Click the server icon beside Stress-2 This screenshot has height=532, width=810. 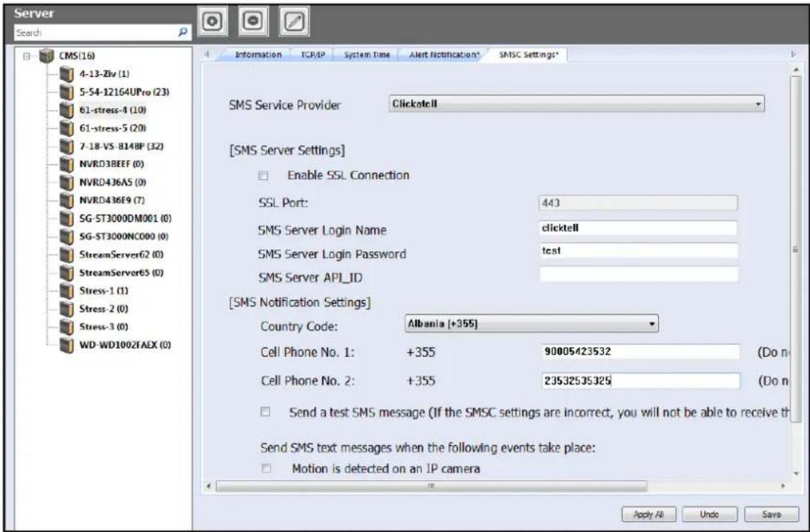[x=67, y=309]
